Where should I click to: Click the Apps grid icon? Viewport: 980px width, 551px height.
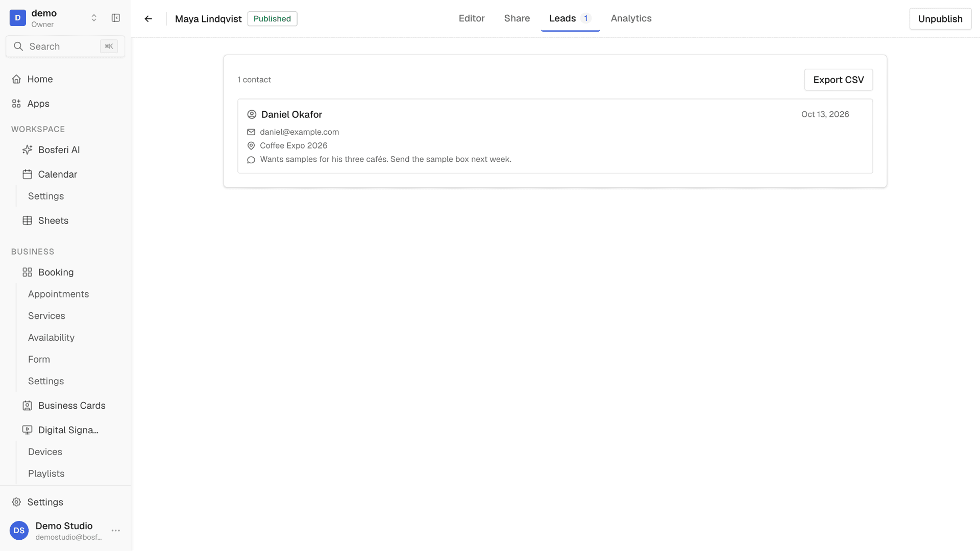(16, 104)
